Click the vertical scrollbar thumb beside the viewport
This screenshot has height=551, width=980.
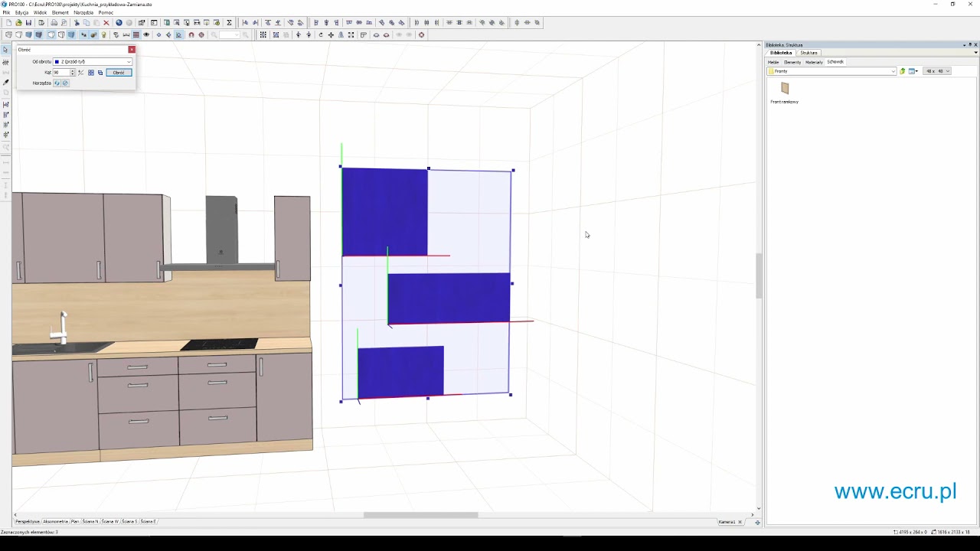(x=759, y=275)
